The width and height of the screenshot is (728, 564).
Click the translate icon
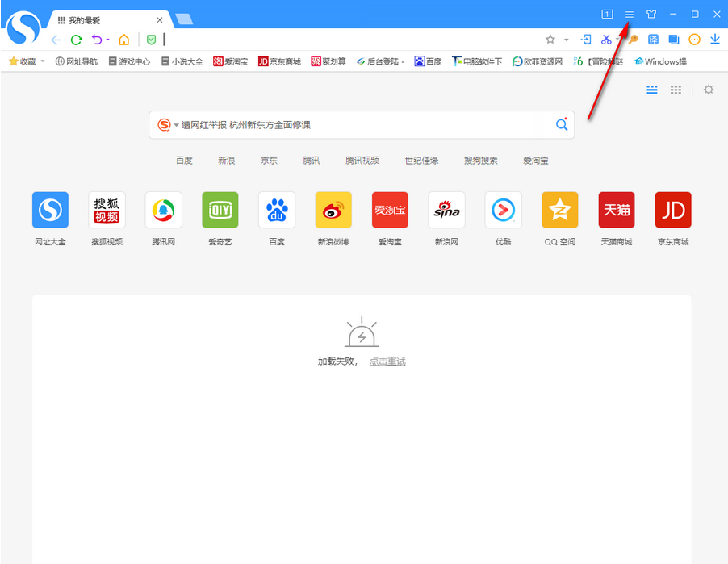[x=653, y=40]
